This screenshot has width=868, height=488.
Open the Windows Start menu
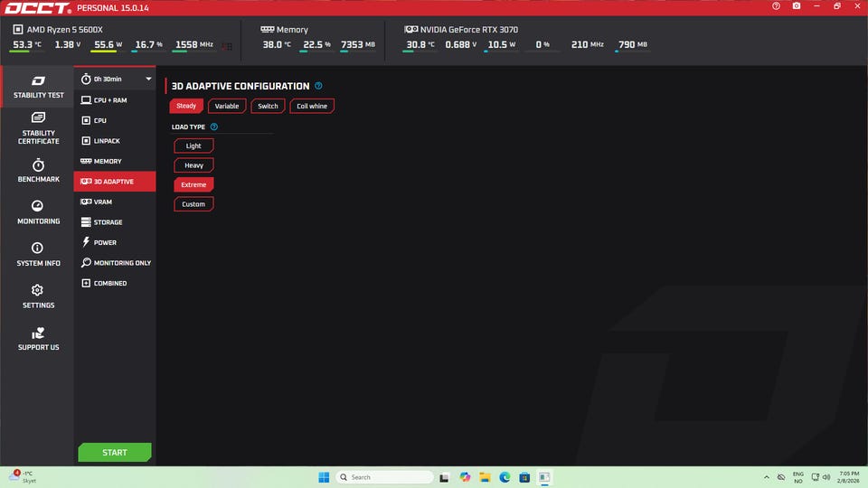[324, 477]
